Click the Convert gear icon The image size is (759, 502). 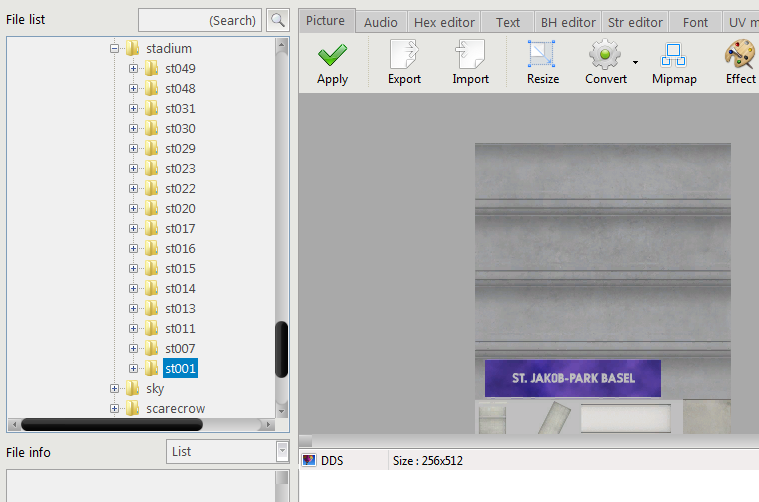(x=605, y=54)
